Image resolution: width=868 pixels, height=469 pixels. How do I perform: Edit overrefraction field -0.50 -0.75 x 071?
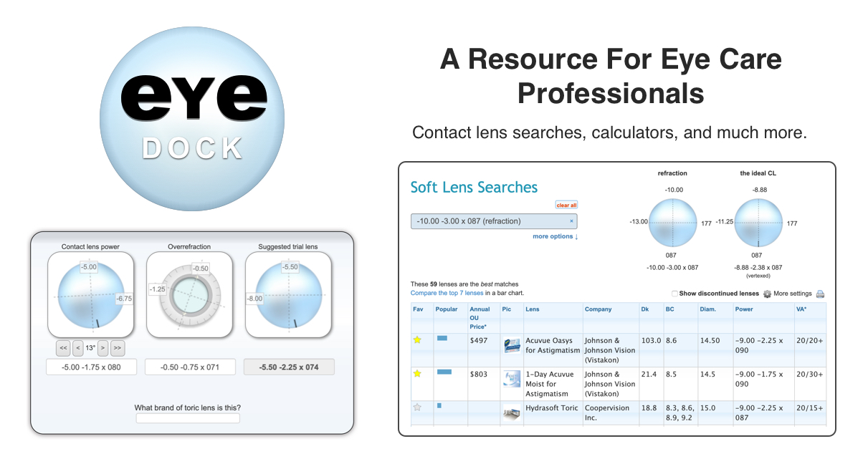point(190,367)
